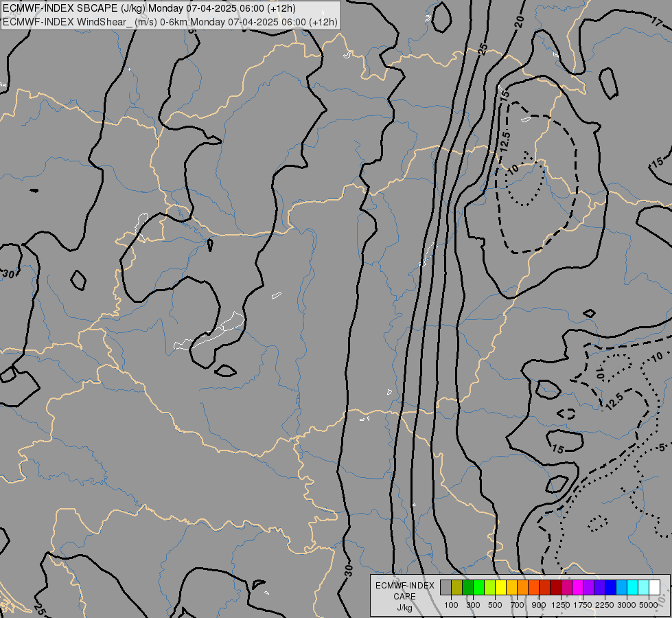Pick the cyan swatch right of 3000
This screenshot has height=618, width=672.
coord(632,588)
